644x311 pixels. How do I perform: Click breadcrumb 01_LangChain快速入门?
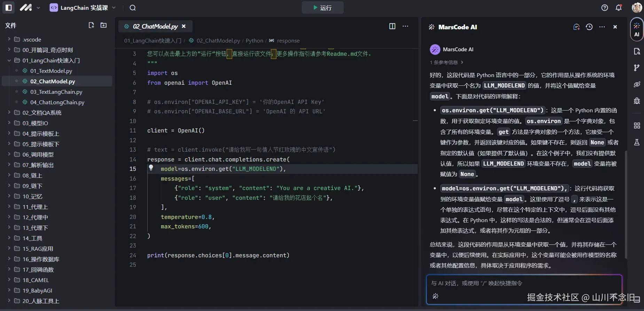[153, 41]
